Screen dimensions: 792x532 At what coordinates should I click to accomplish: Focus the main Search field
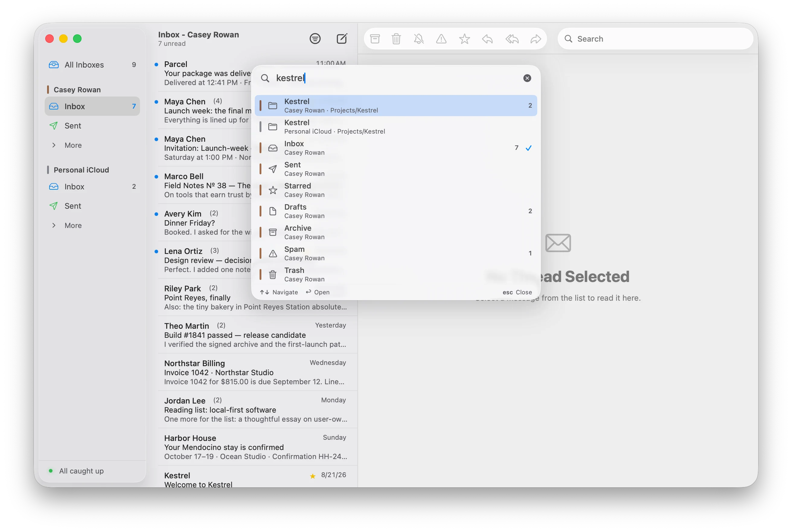655,39
